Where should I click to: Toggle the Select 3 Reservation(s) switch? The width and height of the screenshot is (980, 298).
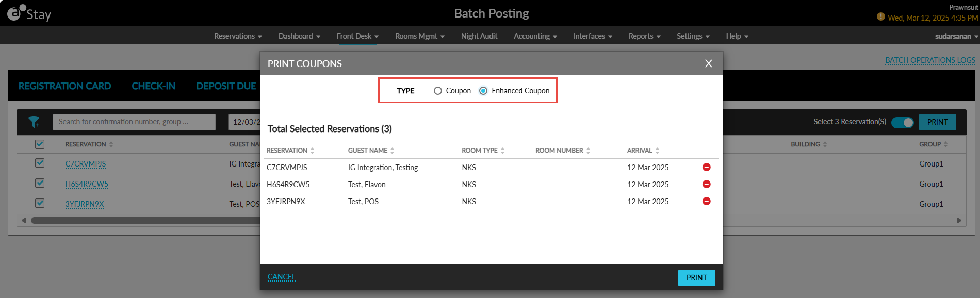tap(903, 122)
